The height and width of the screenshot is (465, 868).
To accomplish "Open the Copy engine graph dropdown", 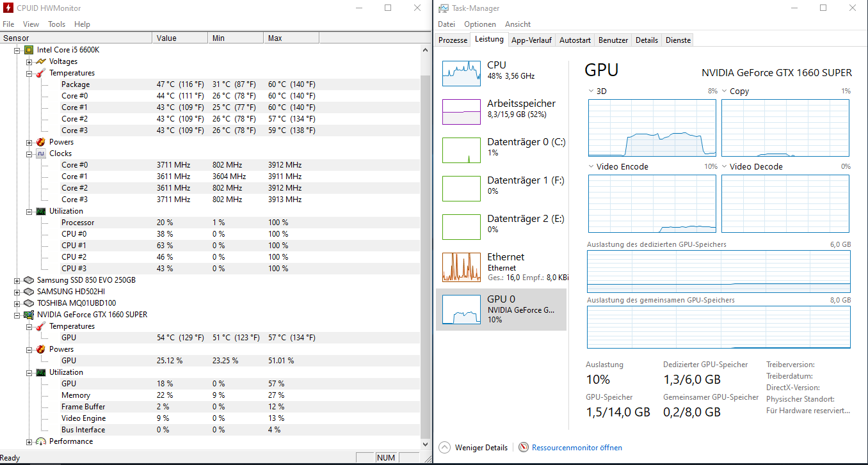I will [724, 91].
